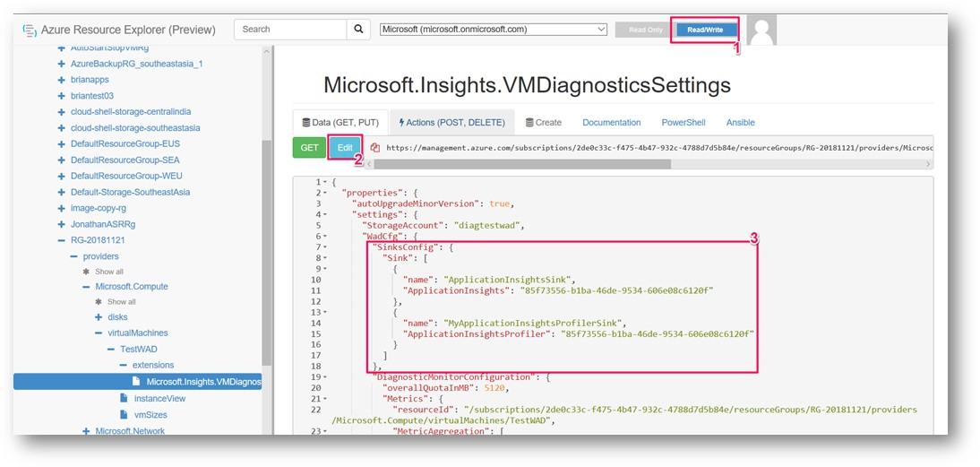Open the Create tab
Image resolution: width=980 pixels, height=467 pixels.
point(543,123)
